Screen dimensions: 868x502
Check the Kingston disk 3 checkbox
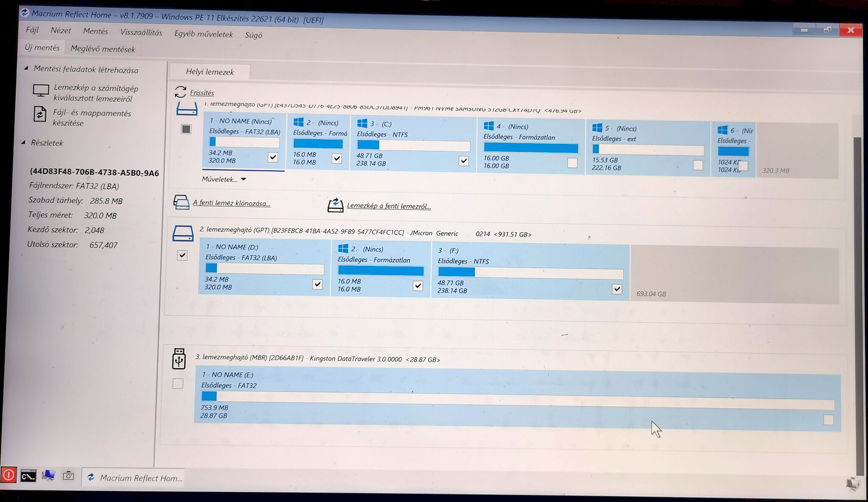click(178, 383)
